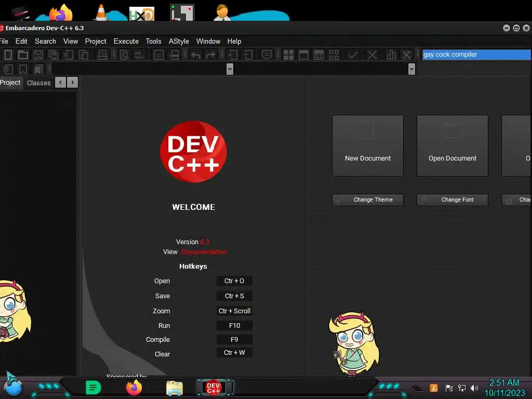Click the Profile Analysis chart icon
532x399 pixels.
click(391, 55)
